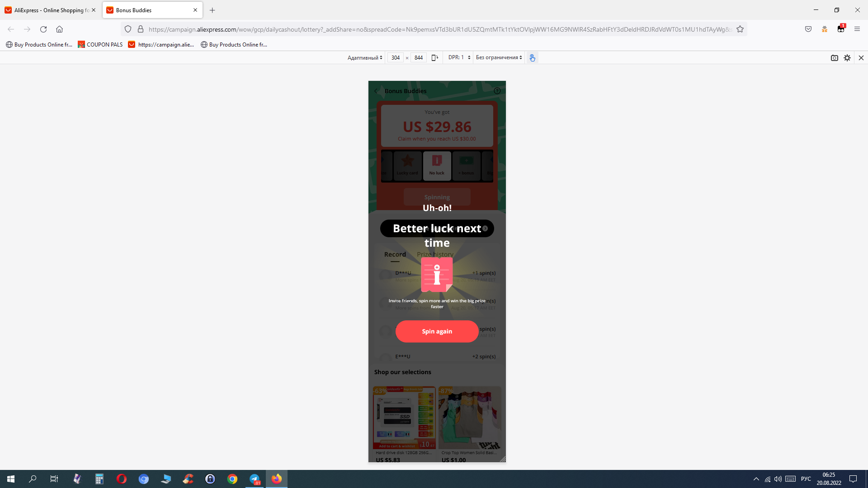
Task: Open Tampermonkey extension with red badge
Action: [841, 29]
